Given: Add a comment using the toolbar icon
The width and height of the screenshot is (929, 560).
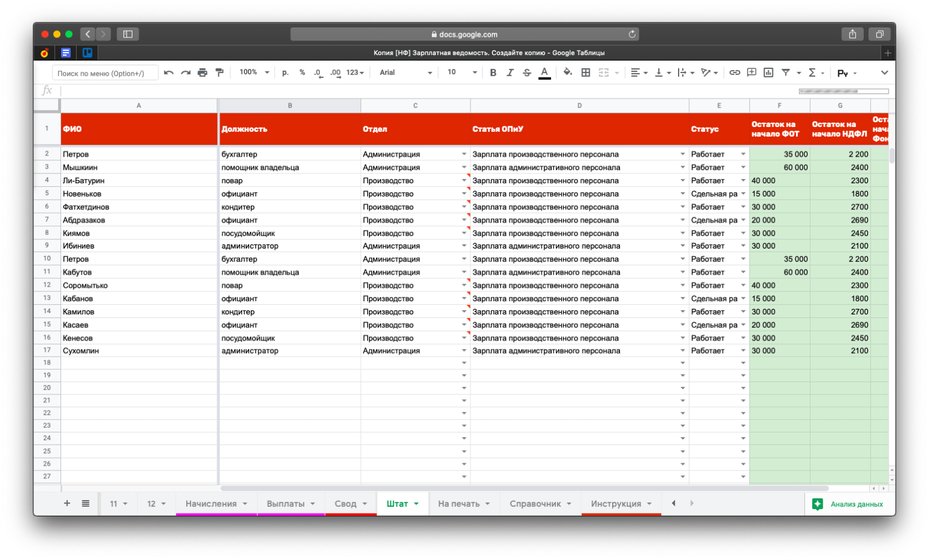Looking at the screenshot, I should [x=751, y=73].
